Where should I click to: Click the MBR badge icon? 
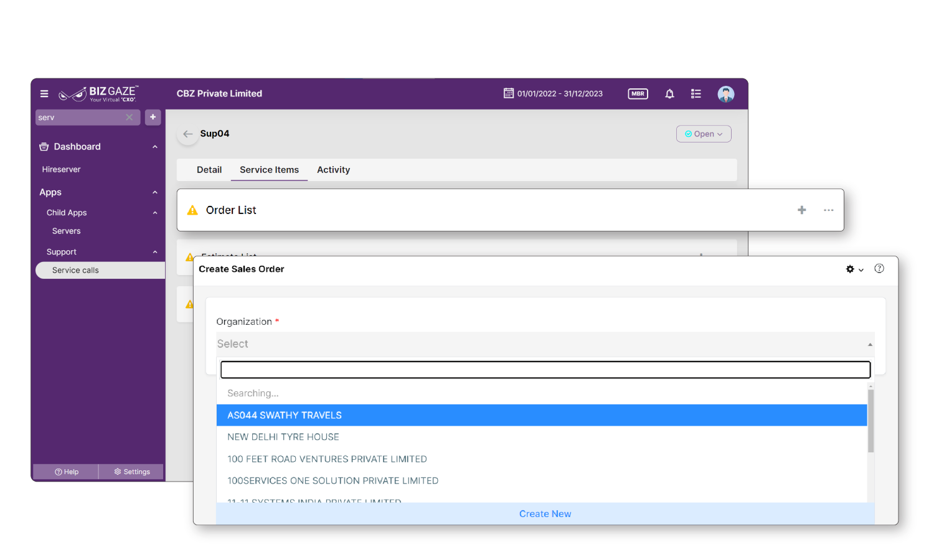[x=638, y=94]
